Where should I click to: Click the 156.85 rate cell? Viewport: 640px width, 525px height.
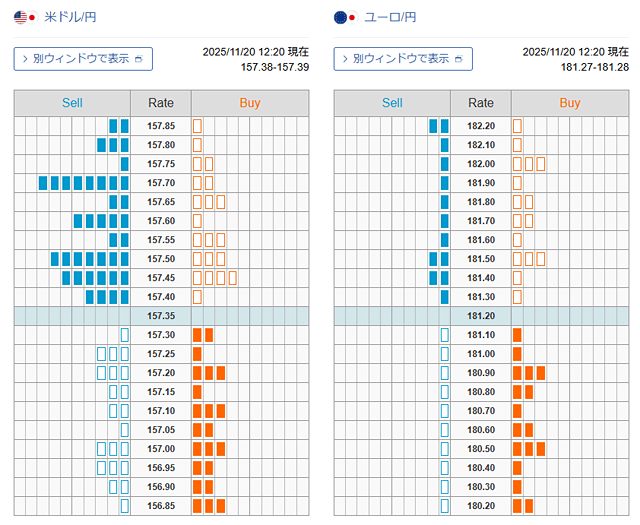pos(161,506)
